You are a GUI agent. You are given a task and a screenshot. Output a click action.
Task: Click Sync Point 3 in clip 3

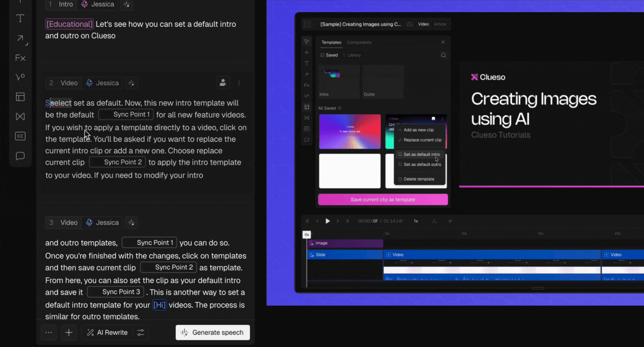pos(116,292)
